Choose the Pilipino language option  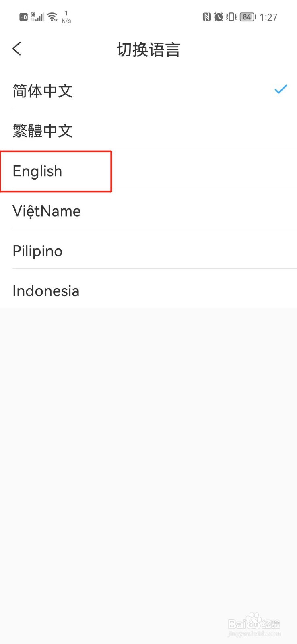37,251
